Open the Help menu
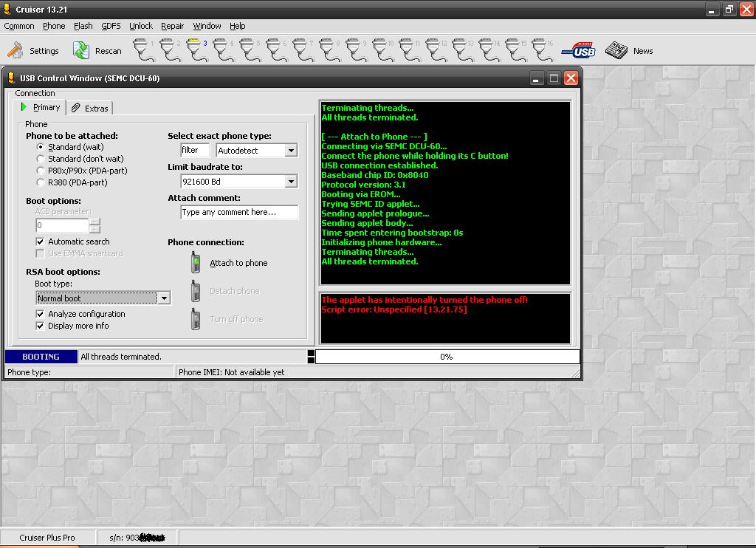Screen dimensions: 756x548 (x=237, y=26)
